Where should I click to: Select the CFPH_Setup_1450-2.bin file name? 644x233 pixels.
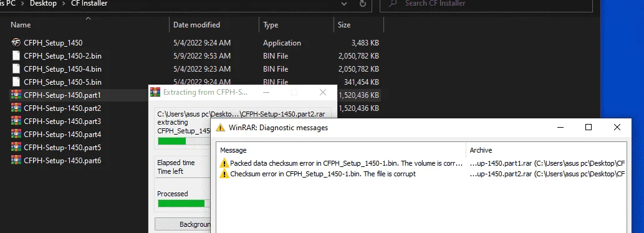click(x=62, y=56)
